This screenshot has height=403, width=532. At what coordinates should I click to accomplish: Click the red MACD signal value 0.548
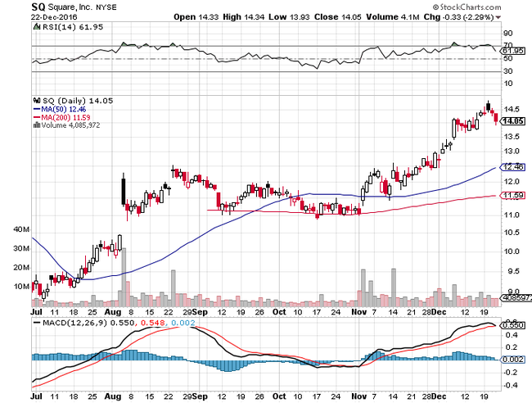click(x=153, y=323)
